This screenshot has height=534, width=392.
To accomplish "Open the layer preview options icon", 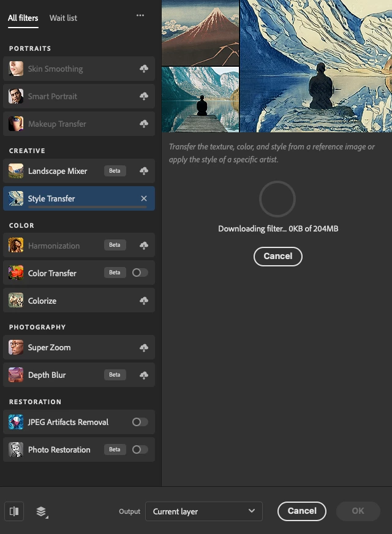I will (x=42, y=511).
